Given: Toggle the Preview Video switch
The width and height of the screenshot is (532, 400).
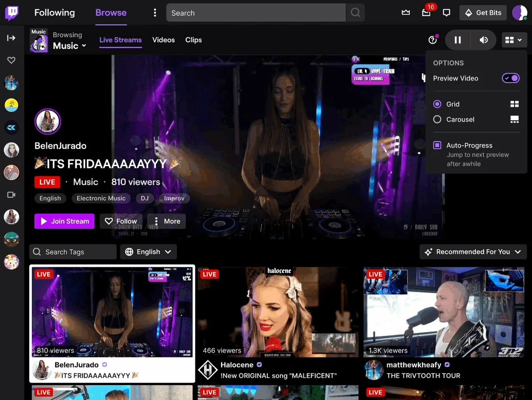Looking at the screenshot, I should (510, 78).
